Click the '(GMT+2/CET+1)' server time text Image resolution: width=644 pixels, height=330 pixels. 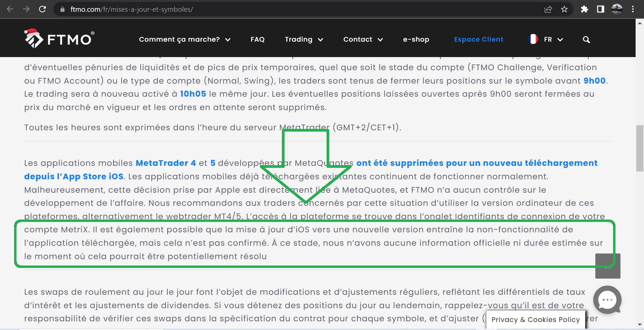pos(367,128)
